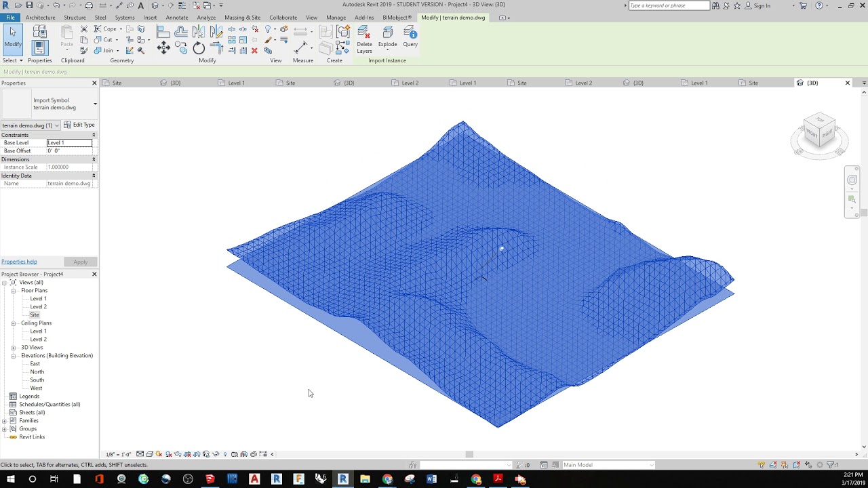
Task: Select the Site floor plan in browser
Action: click(x=35, y=315)
